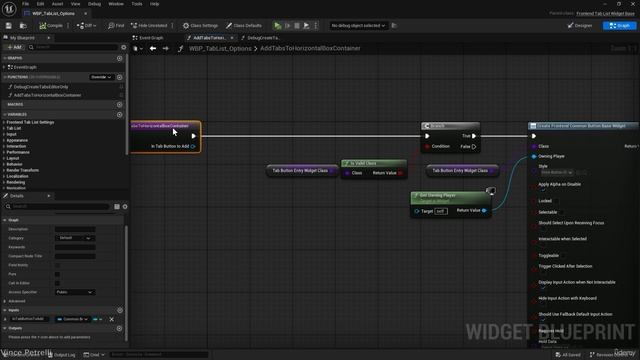Select AddTabsToHorizontalBoxContainer function
The width and height of the screenshot is (640, 360).
[x=47, y=95]
